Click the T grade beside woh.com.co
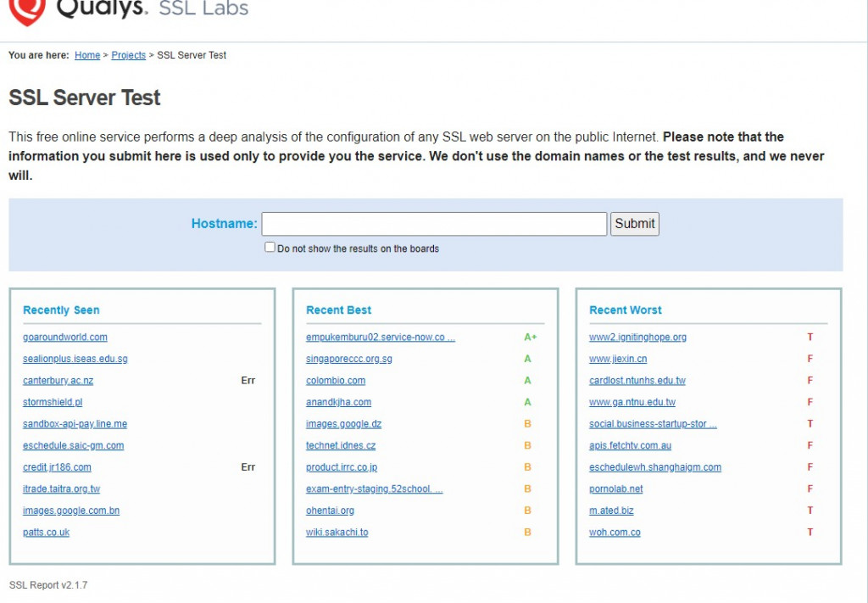 pos(810,532)
